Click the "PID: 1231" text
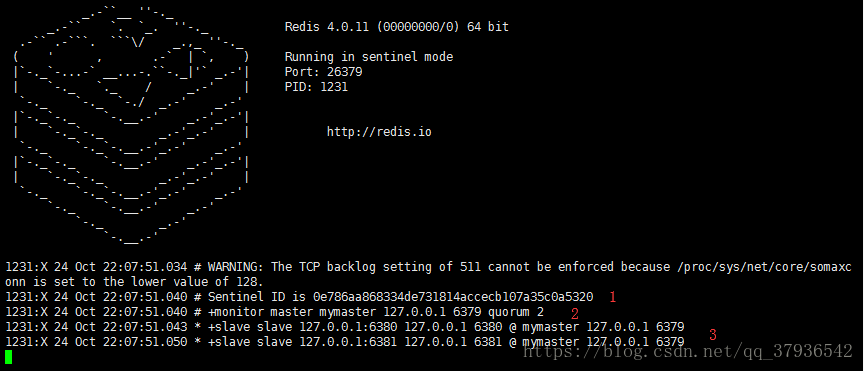Image resolution: width=864 pixels, height=371 pixels. (316, 87)
